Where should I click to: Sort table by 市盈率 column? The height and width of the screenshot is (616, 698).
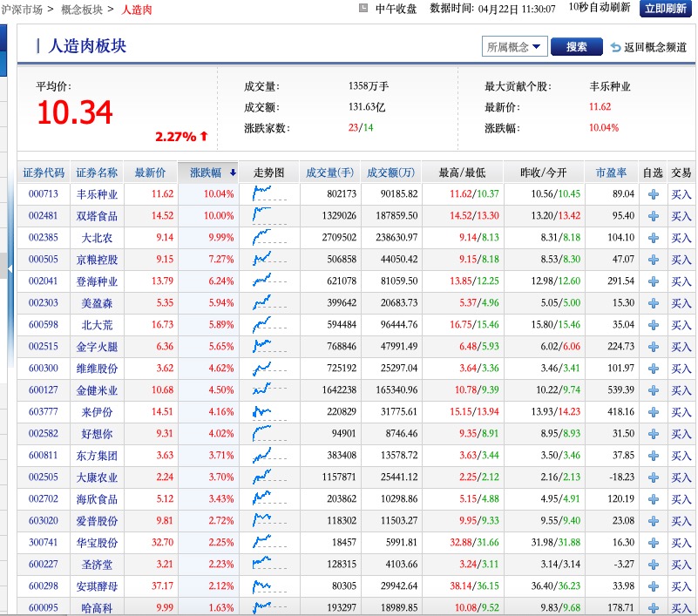[610, 173]
